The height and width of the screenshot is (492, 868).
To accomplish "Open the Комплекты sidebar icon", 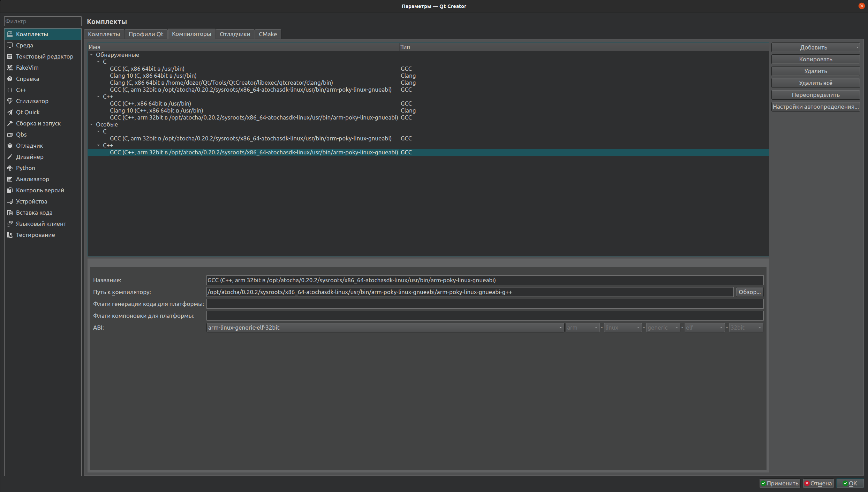I will (x=10, y=34).
